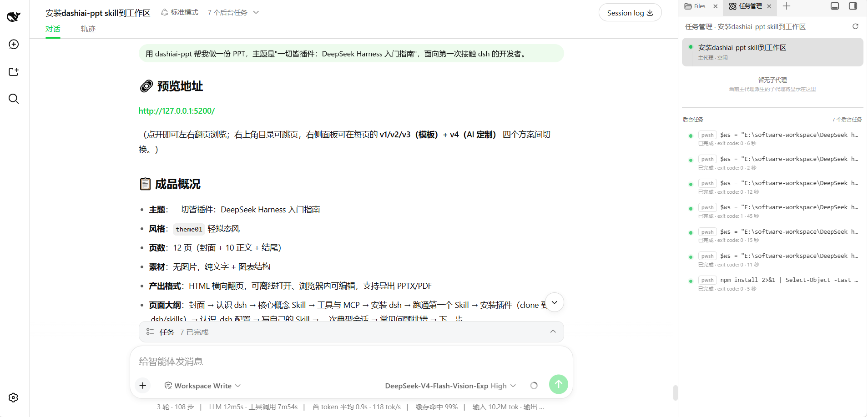
Task: Download the Session log
Action: tap(630, 13)
